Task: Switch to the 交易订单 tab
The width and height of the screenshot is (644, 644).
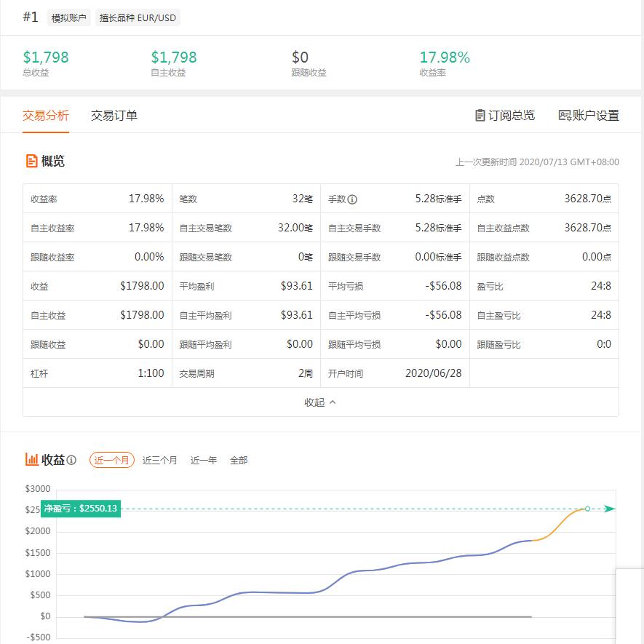Action: point(114,116)
